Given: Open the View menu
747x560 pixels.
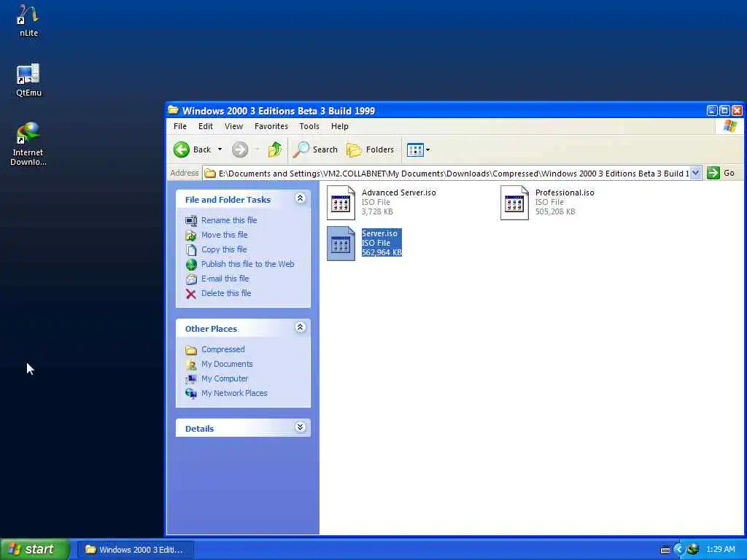Looking at the screenshot, I should tap(233, 126).
